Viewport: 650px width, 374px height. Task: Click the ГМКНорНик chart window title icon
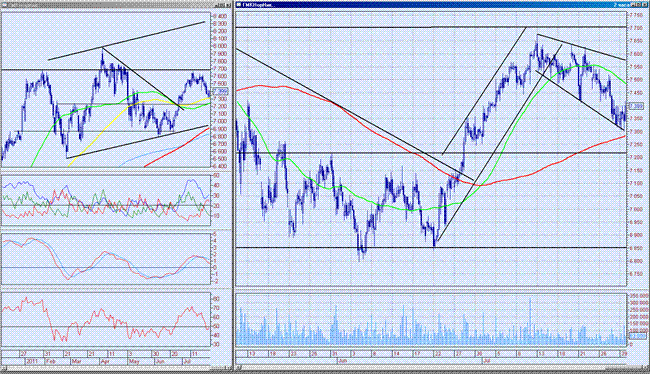238,5
